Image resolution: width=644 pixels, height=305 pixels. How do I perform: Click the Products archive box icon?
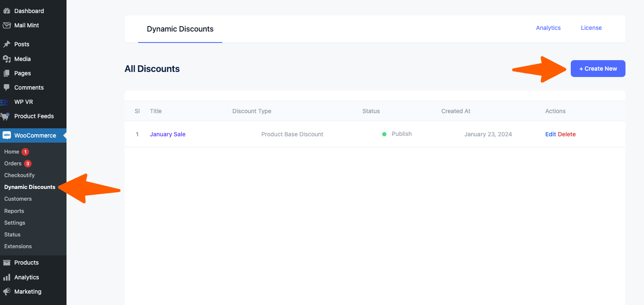(x=7, y=263)
